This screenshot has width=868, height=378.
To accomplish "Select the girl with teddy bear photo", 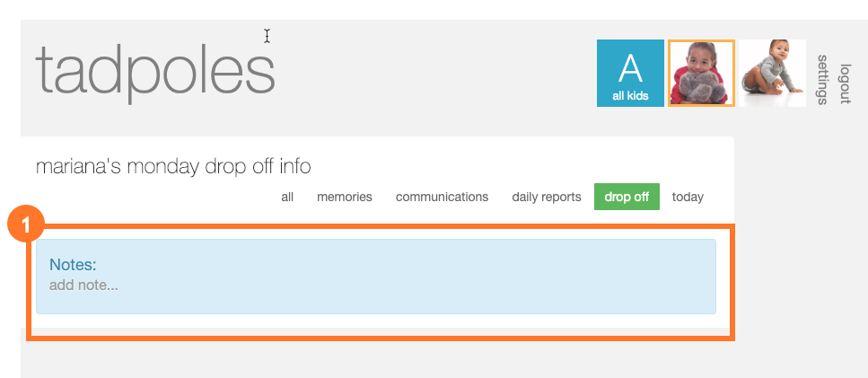I will click(x=701, y=74).
